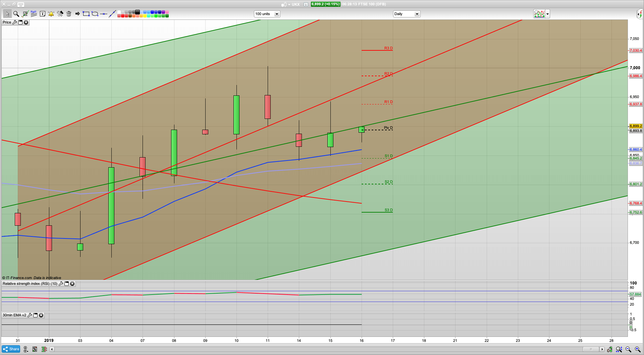
Task: Click scrollbar left arrow button
Action: pyautogui.click(x=52, y=349)
